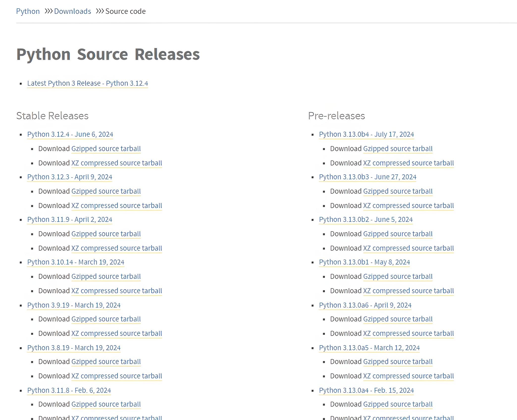The image size is (517, 420).
Task: Download XZ compressed tarball for Python 3.13.0b1
Action: [408, 291]
